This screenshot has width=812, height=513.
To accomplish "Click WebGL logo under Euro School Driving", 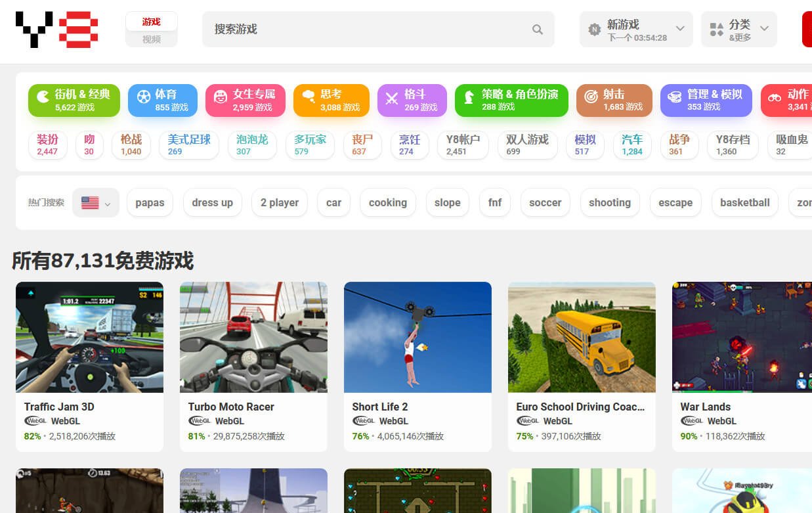I will [527, 421].
